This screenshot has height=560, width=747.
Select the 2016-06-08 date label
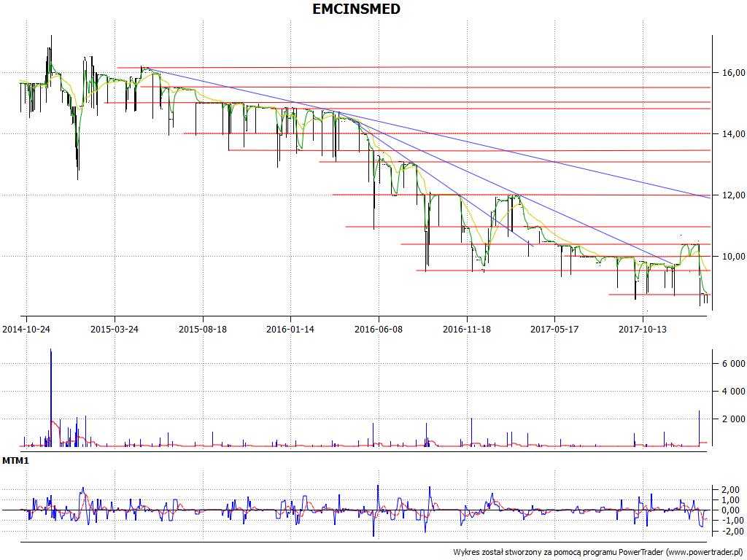[379, 329]
